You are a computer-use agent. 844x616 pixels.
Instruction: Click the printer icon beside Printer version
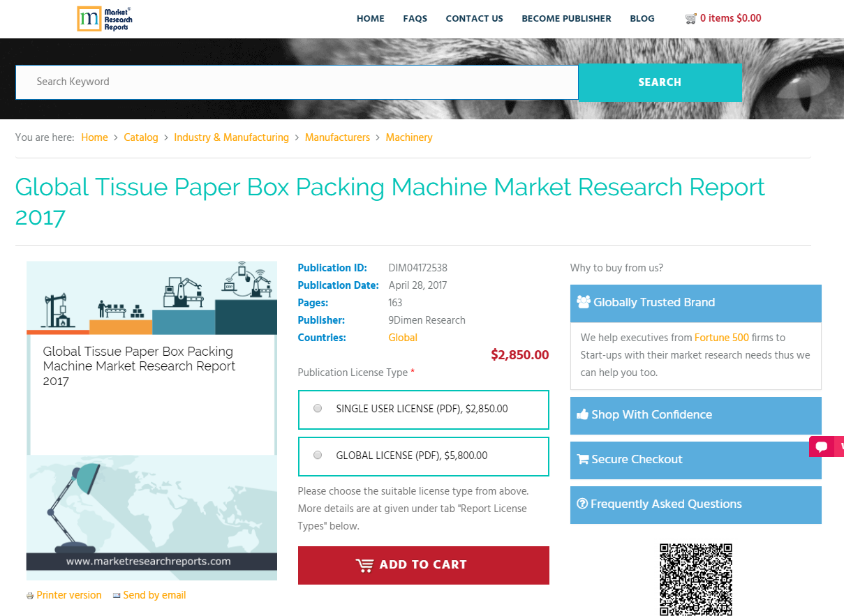(30, 596)
